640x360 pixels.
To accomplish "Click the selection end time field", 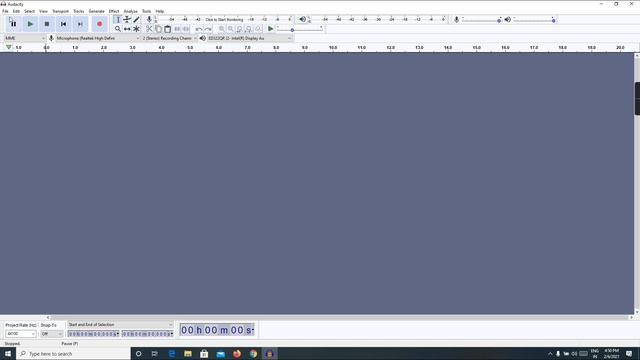I will pos(147,334).
